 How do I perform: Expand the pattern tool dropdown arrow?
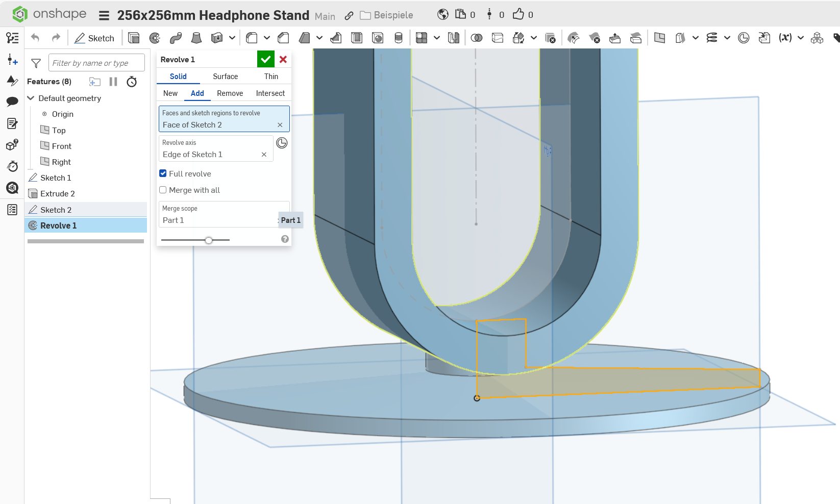[437, 38]
